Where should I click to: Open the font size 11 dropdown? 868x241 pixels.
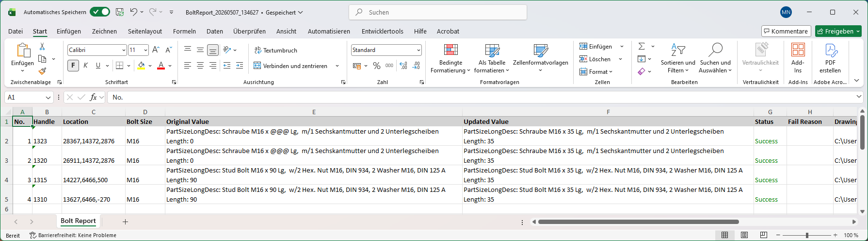[x=145, y=50]
